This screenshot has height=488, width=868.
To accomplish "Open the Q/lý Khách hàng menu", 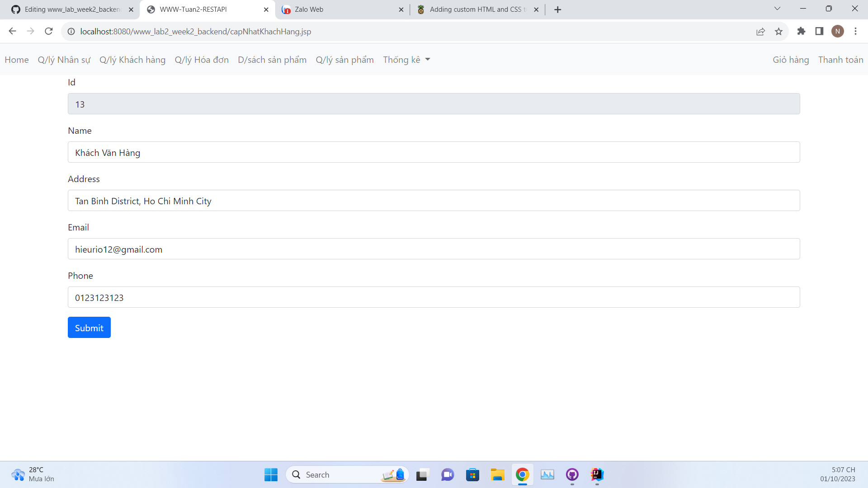I will [x=132, y=59].
